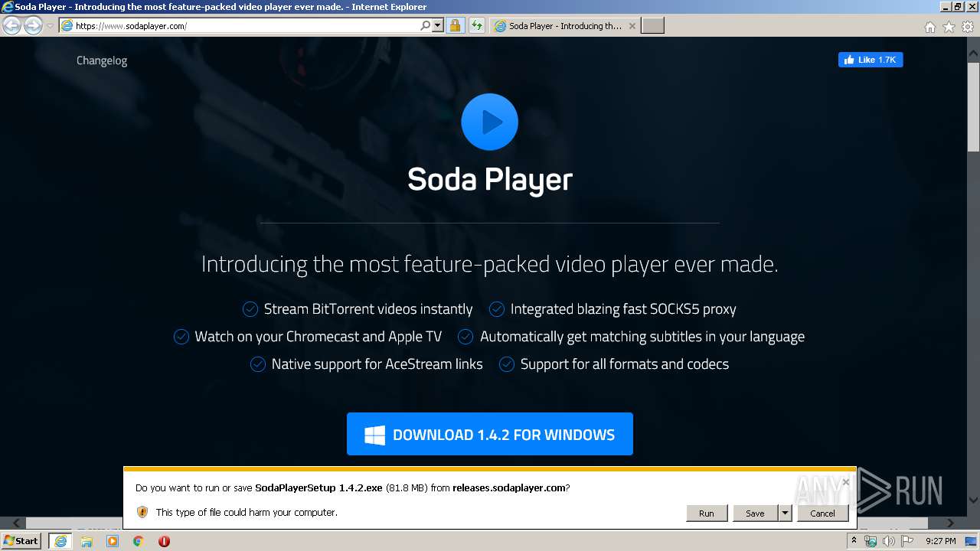980x551 pixels.
Task: Open the Changelog link
Action: pyautogui.click(x=102, y=60)
